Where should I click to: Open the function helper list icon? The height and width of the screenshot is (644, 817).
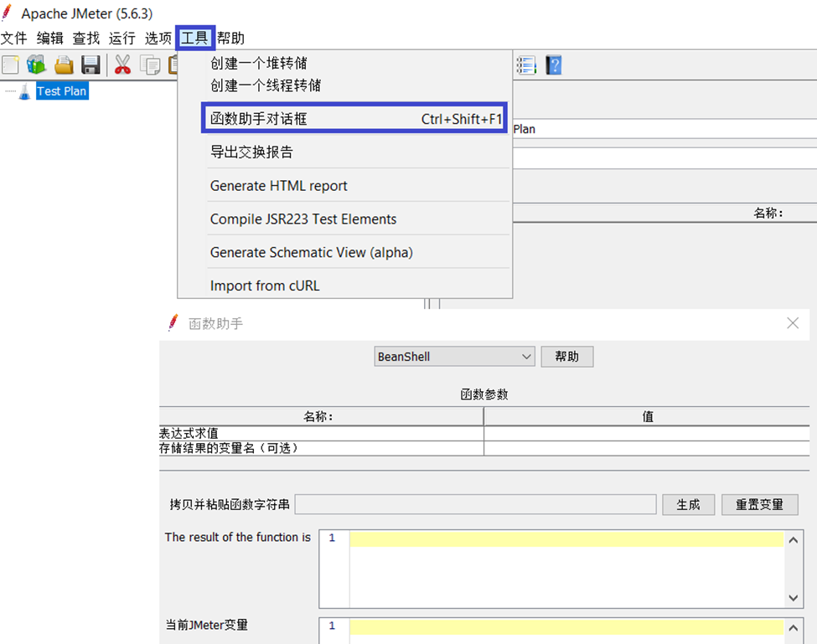tap(526, 65)
